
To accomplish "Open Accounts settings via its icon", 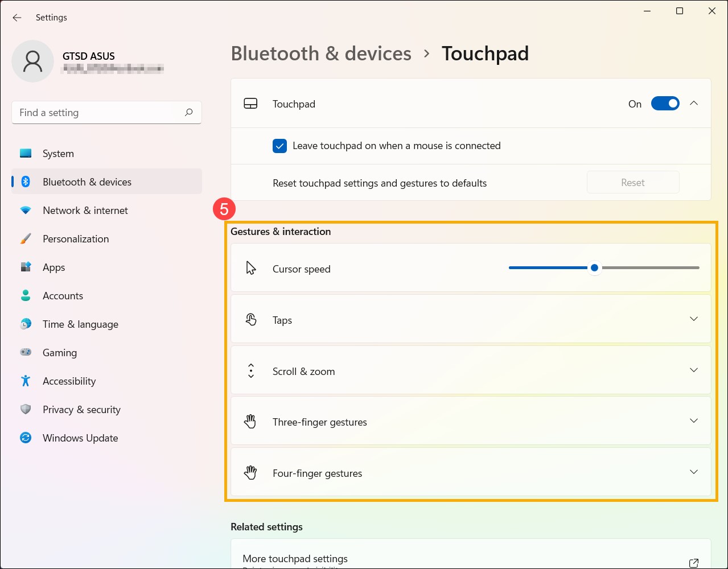I will tap(26, 295).
